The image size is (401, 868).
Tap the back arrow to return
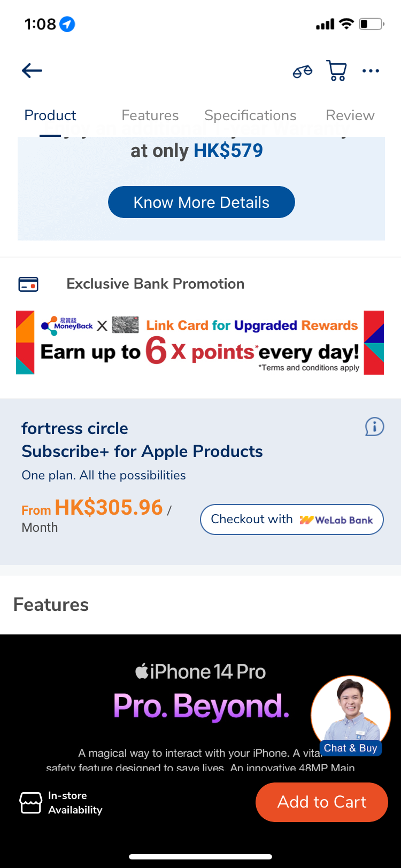(x=32, y=70)
